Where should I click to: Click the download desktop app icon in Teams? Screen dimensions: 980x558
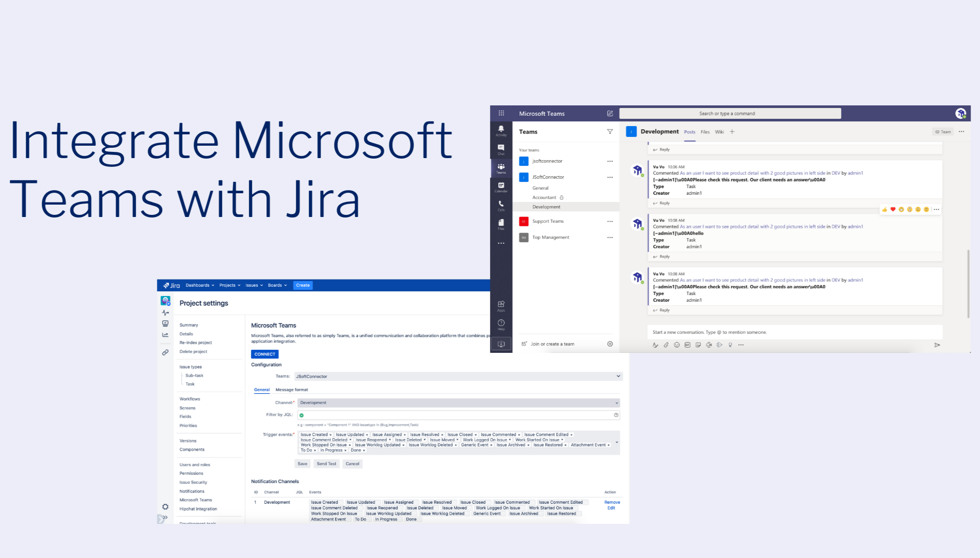(x=501, y=344)
